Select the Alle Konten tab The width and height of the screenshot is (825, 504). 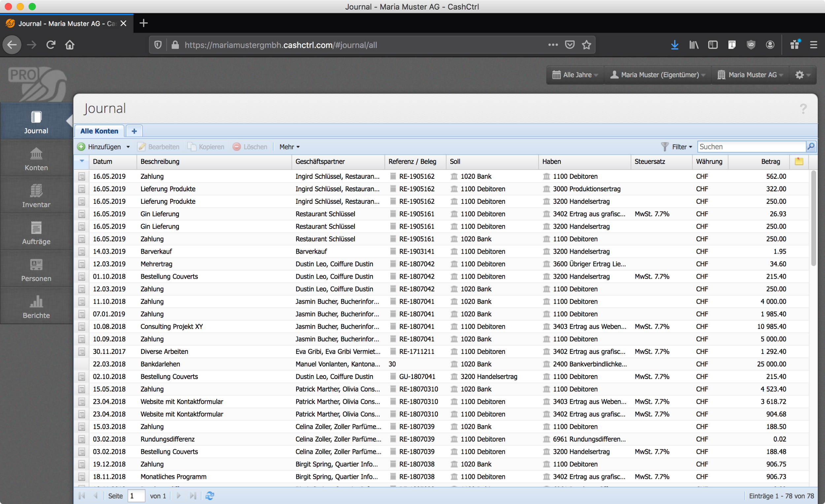pos(99,131)
